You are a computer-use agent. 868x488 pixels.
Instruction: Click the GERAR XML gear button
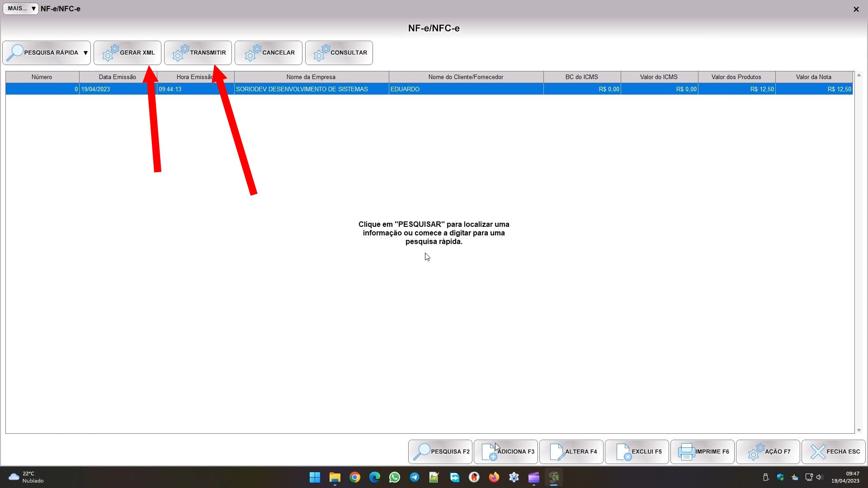click(x=127, y=53)
